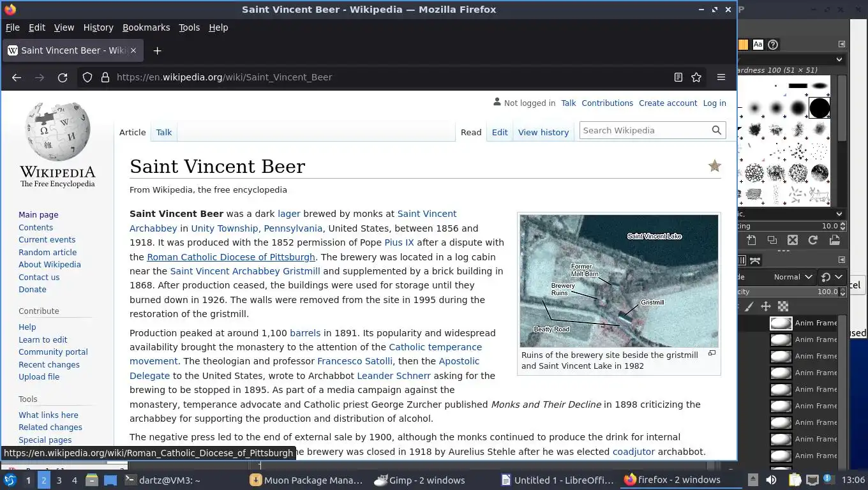Open the Wikipedia Edit tab

500,132
